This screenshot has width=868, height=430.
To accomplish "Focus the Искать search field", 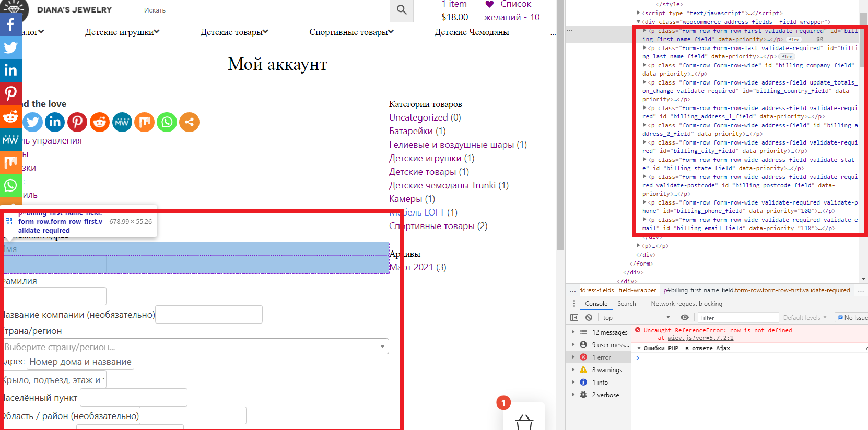I will point(265,10).
